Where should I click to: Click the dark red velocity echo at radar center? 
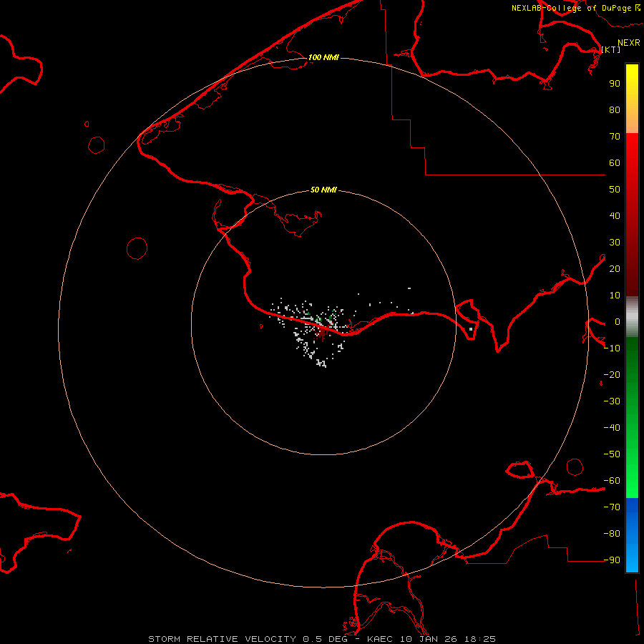pos(323,333)
